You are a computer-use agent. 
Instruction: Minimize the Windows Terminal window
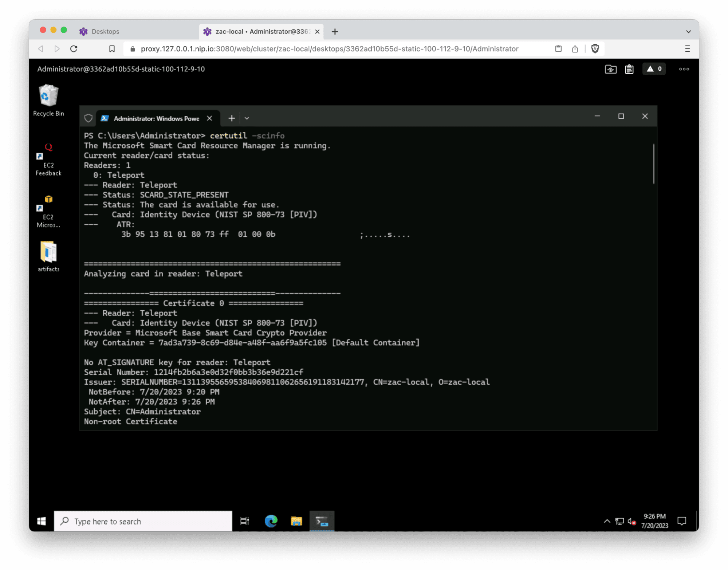coord(597,116)
